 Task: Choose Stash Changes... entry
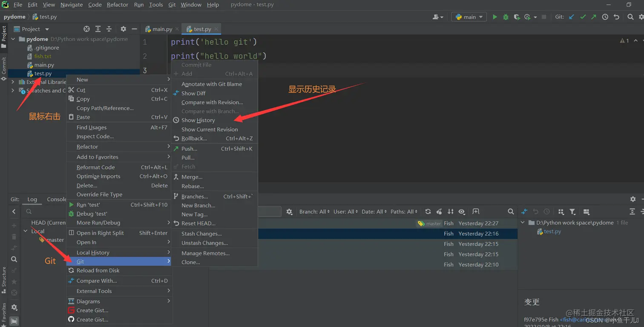click(x=214, y=233)
